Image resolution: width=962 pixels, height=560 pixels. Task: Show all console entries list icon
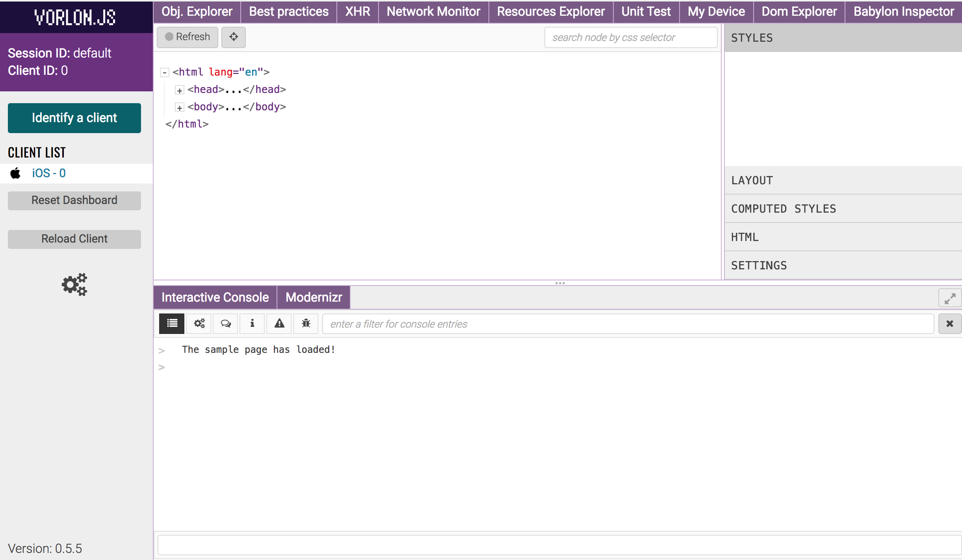(x=172, y=324)
